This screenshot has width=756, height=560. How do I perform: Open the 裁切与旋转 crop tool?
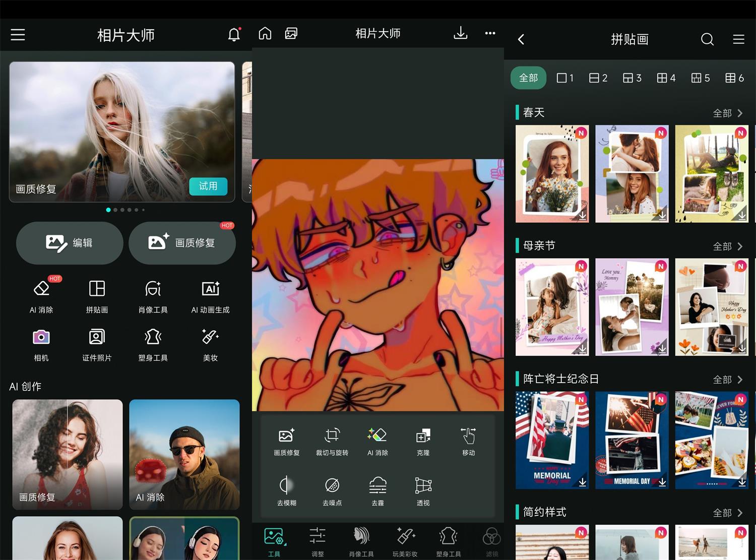coord(332,441)
